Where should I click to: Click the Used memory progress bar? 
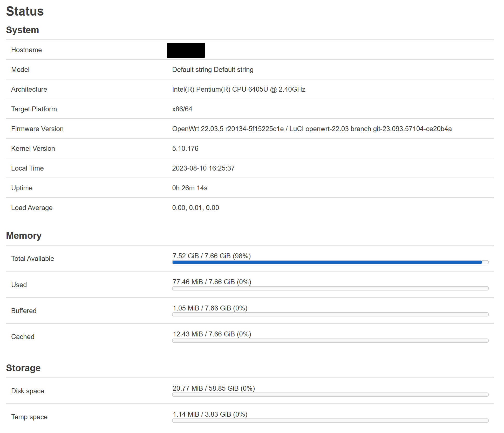(x=330, y=288)
